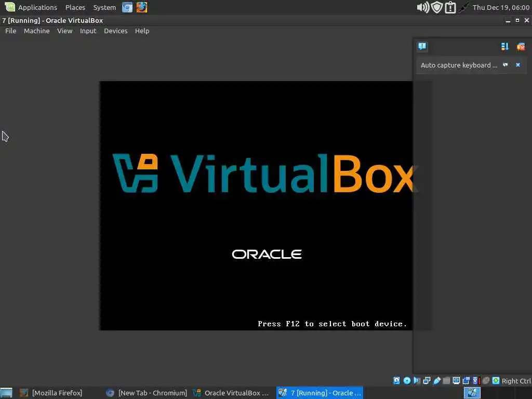
Task: Toggle the notification center icon
Action: (422, 46)
